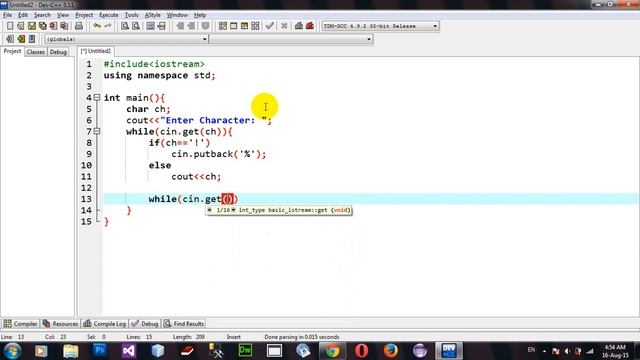Open Visual Studio from the taskbar
The image size is (640, 360).
[129, 351]
